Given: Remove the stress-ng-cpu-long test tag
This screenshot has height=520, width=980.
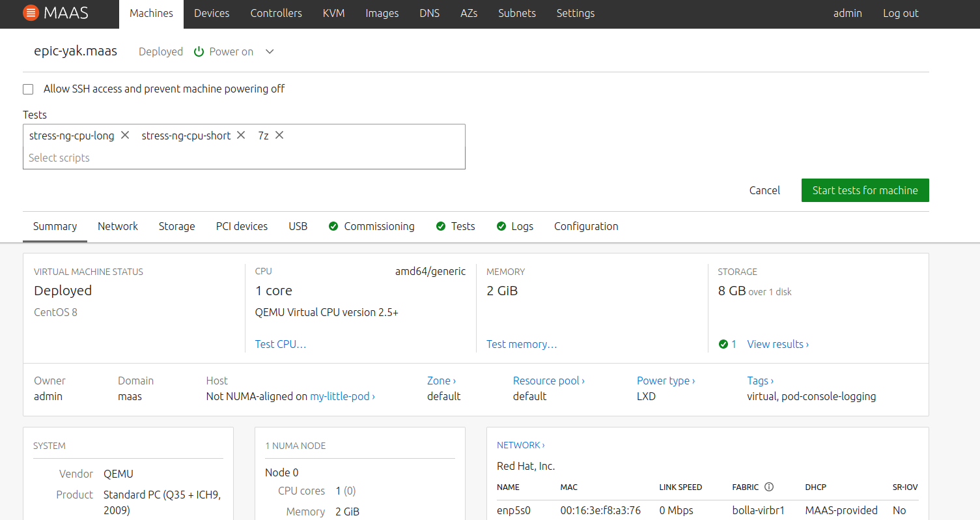Looking at the screenshot, I should [125, 135].
